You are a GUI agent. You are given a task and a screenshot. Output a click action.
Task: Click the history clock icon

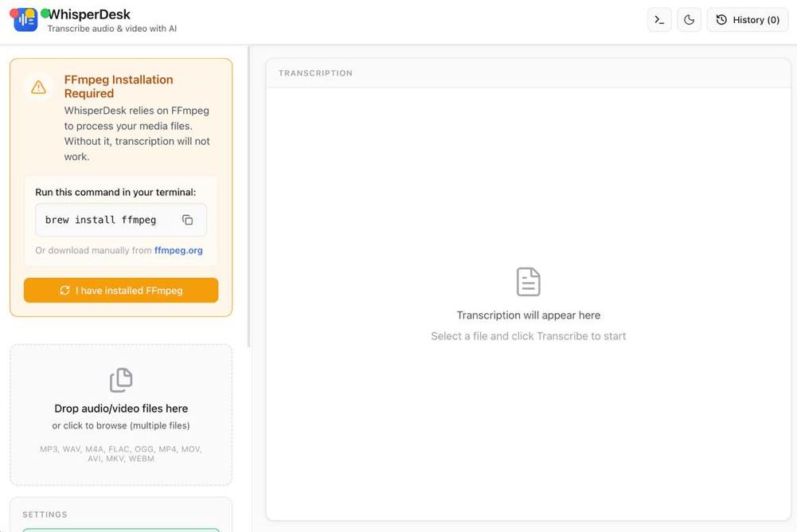pyautogui.click(x=721, y=20)
